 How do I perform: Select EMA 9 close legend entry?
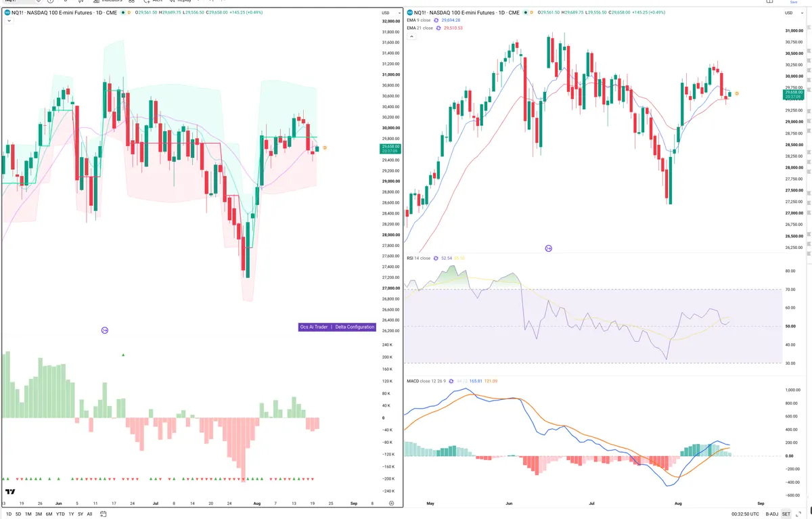(418, 20)
